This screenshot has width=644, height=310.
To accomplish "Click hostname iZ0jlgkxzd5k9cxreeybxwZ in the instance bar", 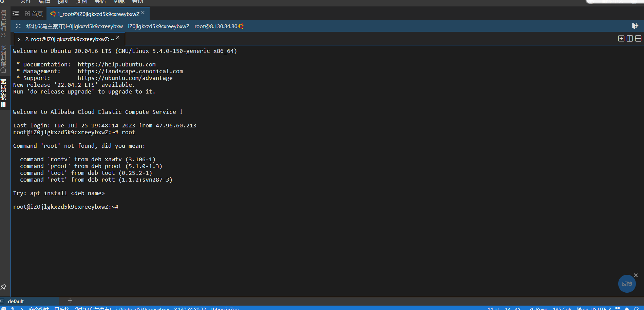I will (x=158, y=26).
